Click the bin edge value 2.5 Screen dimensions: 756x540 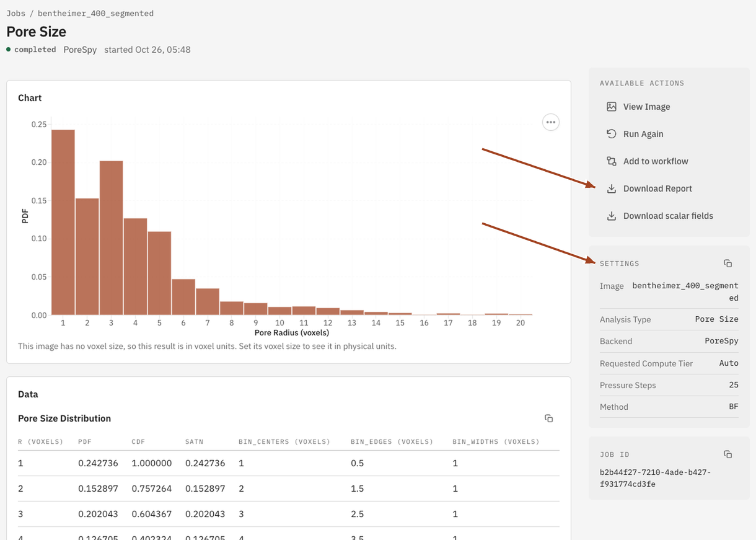click(x=358, y=514)
